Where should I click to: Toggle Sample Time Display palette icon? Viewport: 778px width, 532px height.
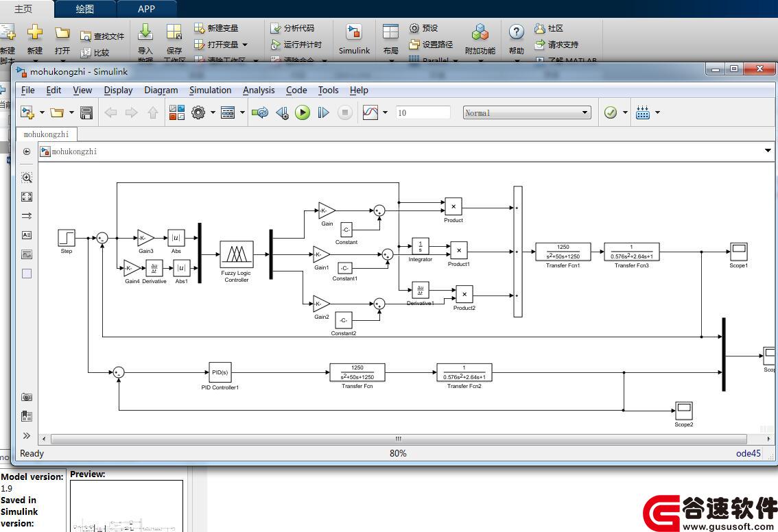pos(27,216)
